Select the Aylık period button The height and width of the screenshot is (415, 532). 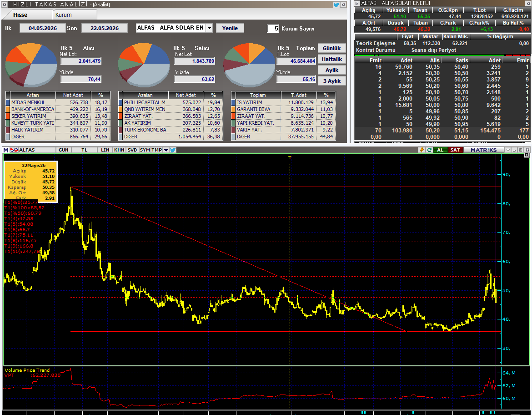point(332,70)
